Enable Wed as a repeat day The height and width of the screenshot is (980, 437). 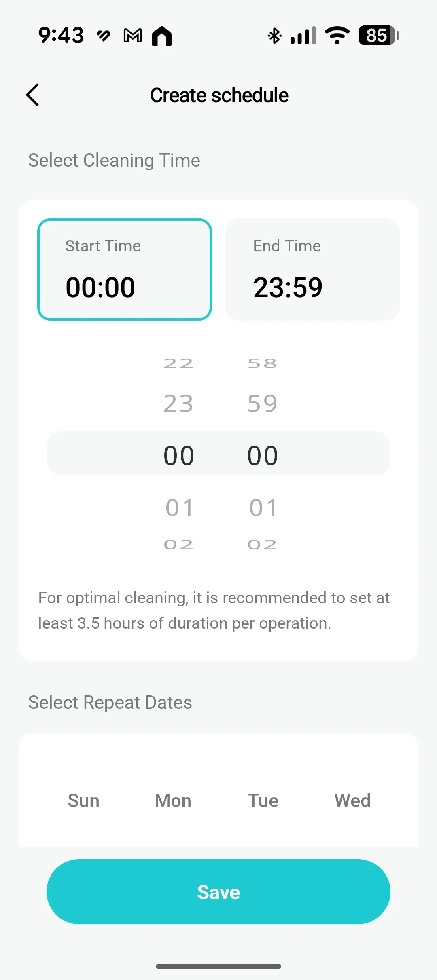[x=352, y=800]
